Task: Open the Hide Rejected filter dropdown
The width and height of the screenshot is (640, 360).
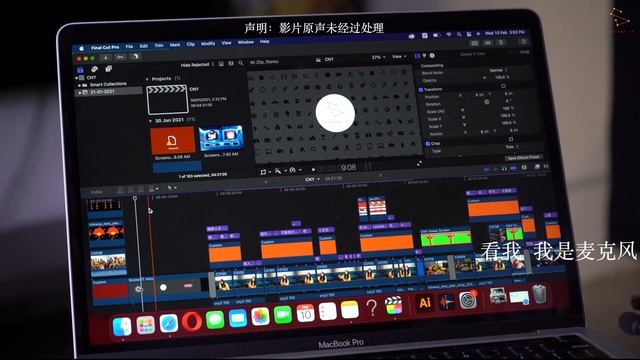Action: tap(198, 65)
